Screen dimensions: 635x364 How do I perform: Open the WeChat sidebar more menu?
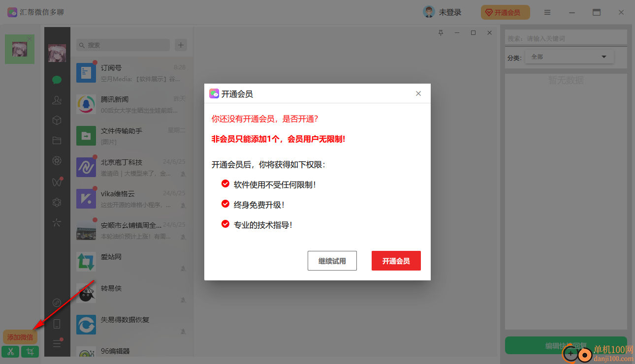[57, 343]
